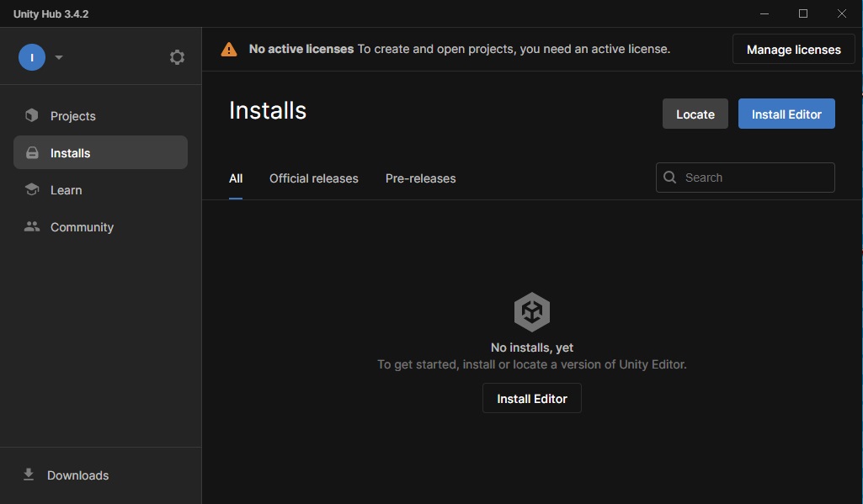This screenshot has width=863, height=504.
Task: Select Installs in the sidebar
Action: (x=100, y=152)
